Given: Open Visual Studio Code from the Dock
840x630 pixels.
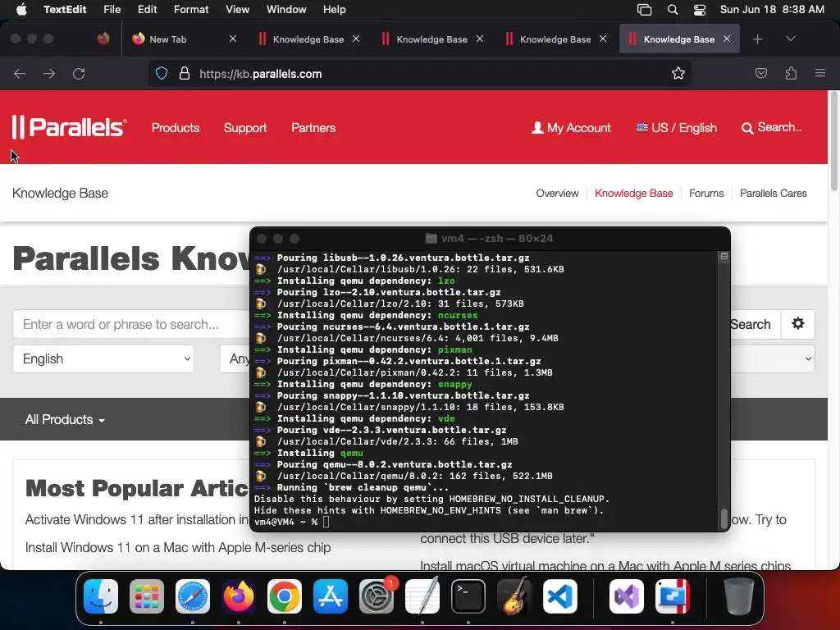Looking at the screenshot, I should click(560, 596).
